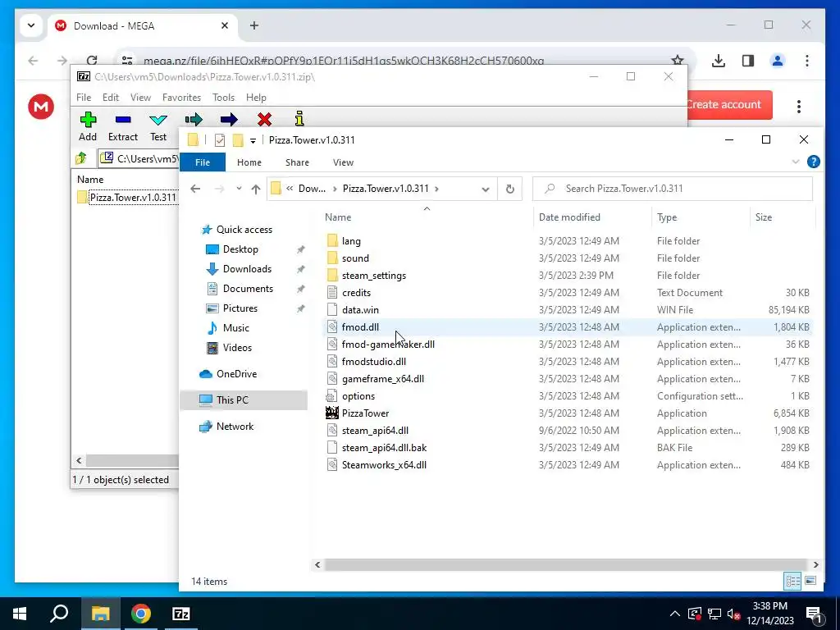
Task: Click the 7-Zip Test toolbar icon
Action: click(158, 120)
